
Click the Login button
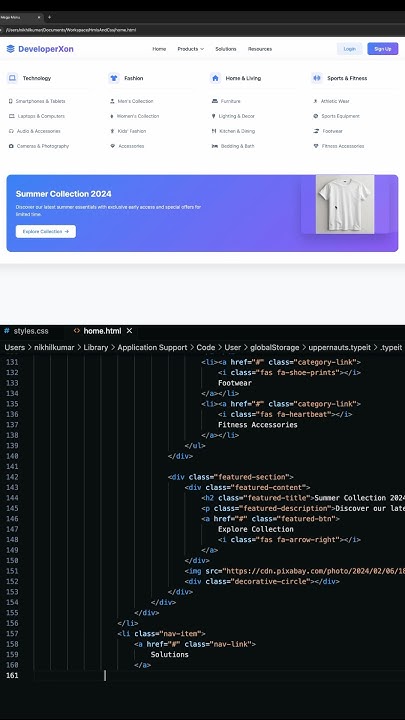tap(349, 49)
